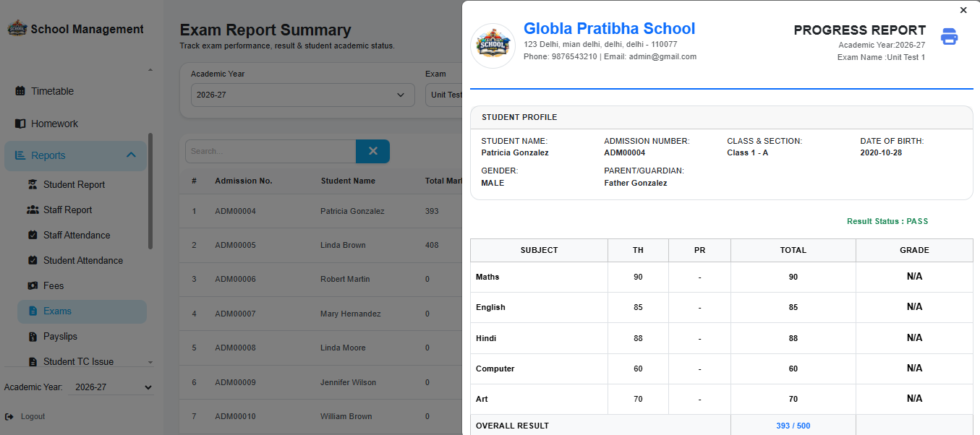Select Linda Moore in the table
980x435 pixels.
point(343,348)
